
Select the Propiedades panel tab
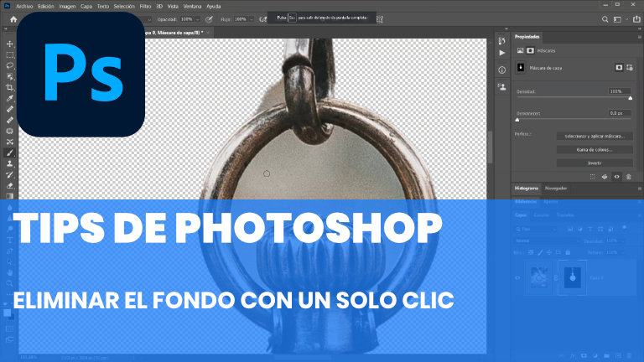527,37
